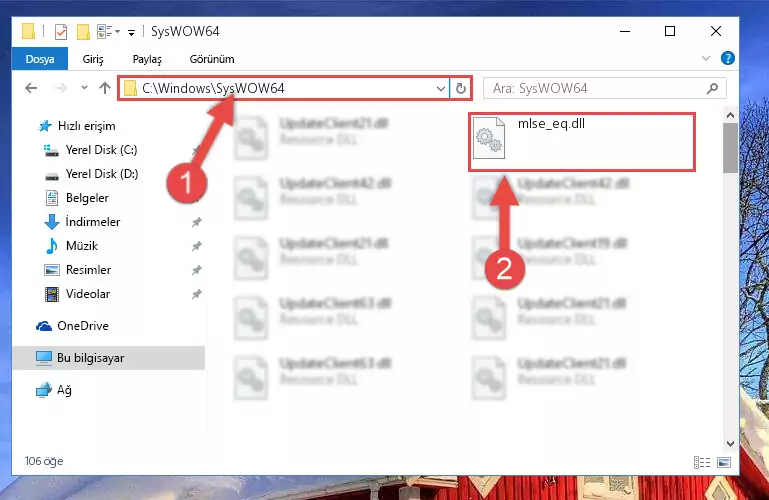Click the New folder icon in quick access toolbar

[83, 32]
